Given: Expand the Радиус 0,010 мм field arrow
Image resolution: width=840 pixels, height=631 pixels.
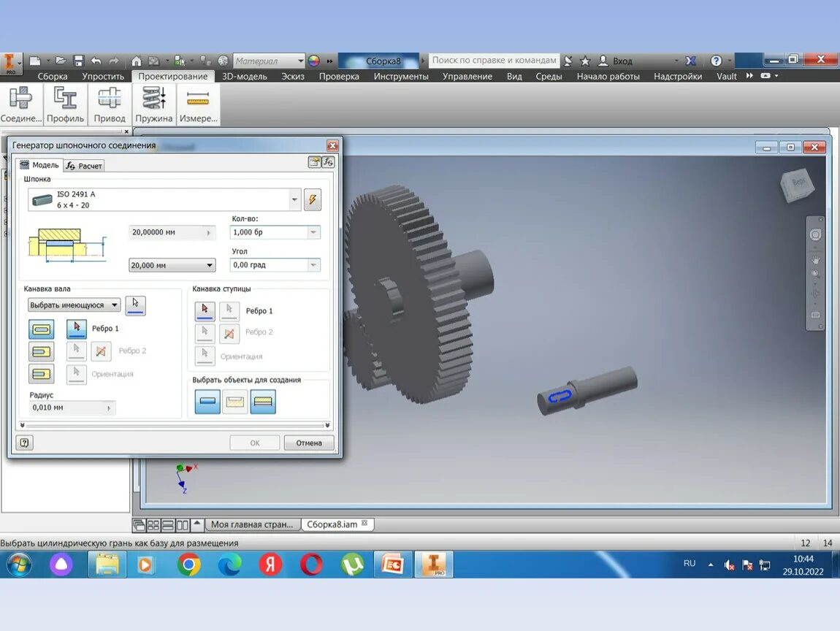Looking at the screenshot, I should click(x=109, y=408).
